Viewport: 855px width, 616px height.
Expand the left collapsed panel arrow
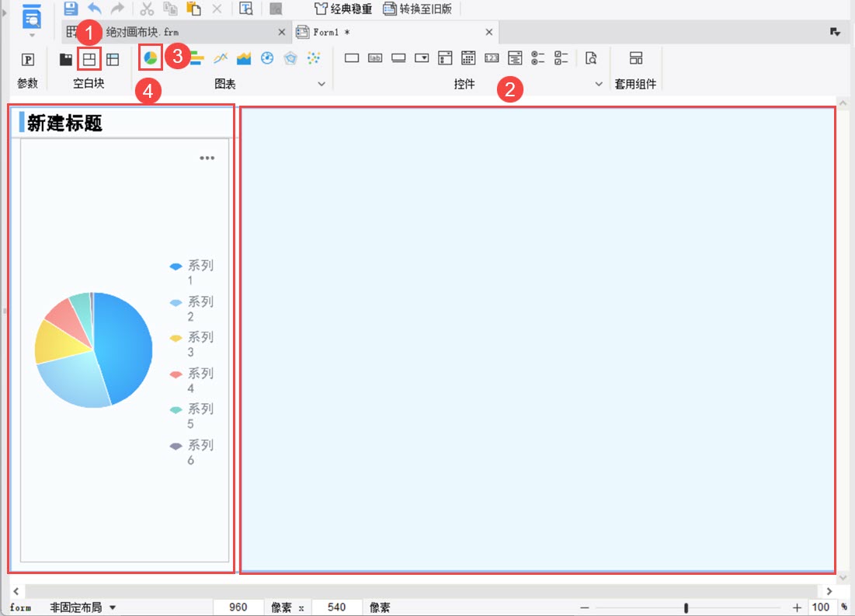[5, 12]
